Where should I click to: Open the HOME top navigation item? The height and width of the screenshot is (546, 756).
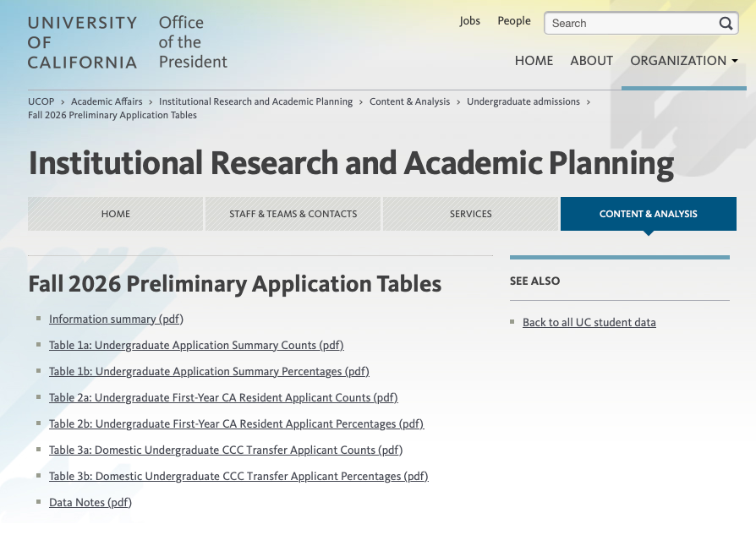[x=534, y=61]
